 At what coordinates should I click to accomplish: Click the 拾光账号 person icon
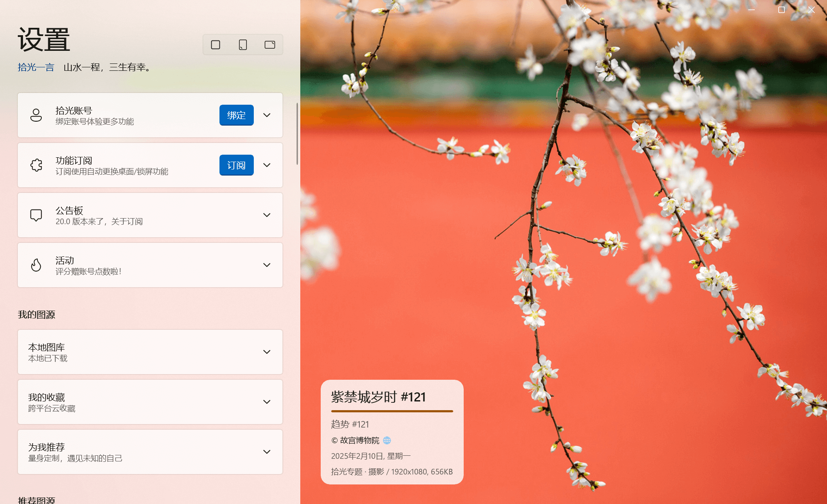[36, 115]
